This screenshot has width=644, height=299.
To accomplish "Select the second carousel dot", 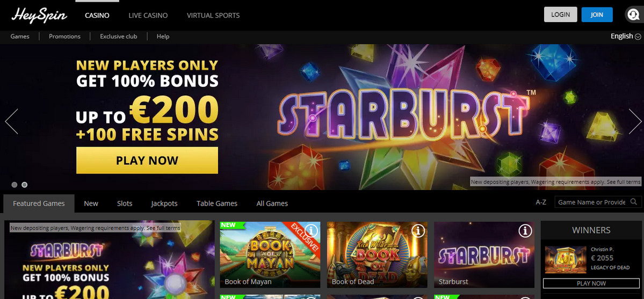I will pos(25,185).
